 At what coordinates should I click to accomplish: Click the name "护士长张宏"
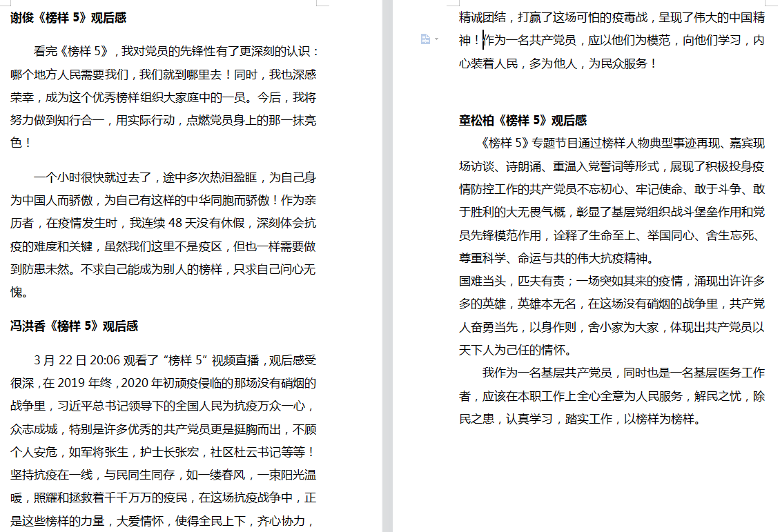169,452
